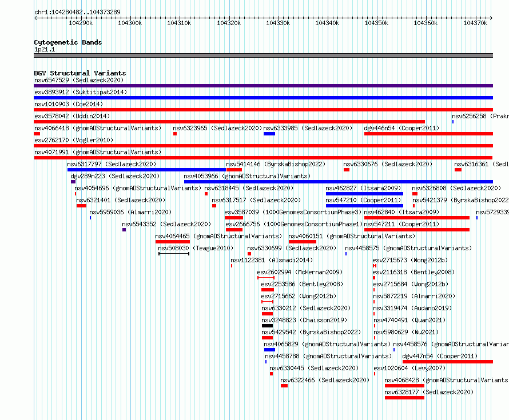
Task: Open nsv4053966 (gnomADStructuralVariants) label
Action: [247, 176]
